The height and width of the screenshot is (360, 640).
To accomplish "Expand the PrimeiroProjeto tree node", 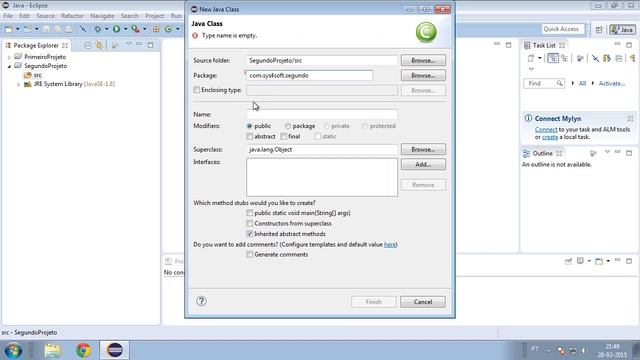I will pos(9,58).
